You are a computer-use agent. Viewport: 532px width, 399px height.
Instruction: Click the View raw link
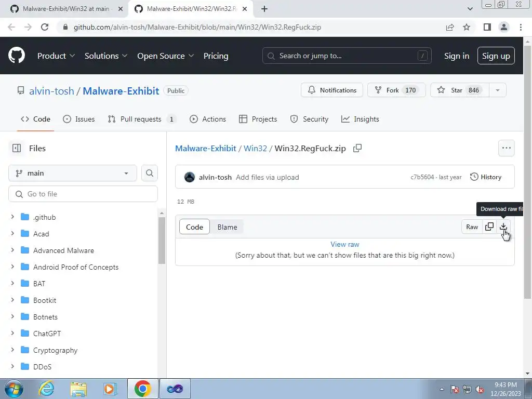coord(345,244)
